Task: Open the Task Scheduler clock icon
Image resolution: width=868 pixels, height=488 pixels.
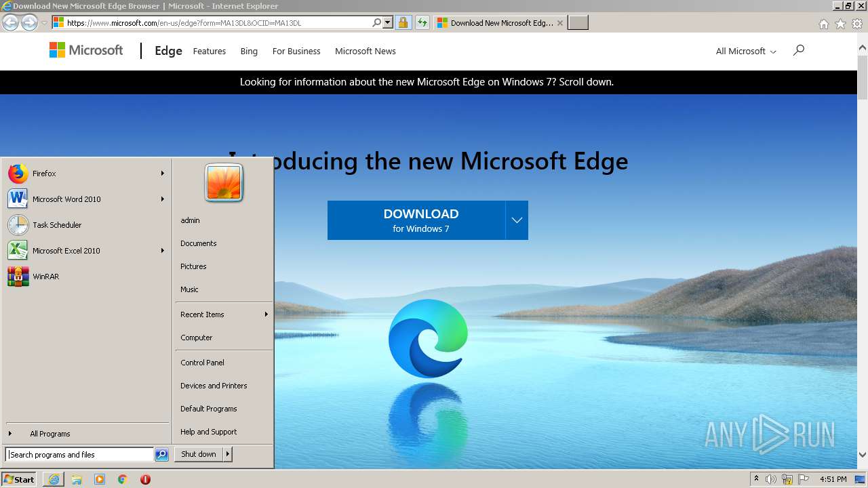Action: click(x=18, y=225)
